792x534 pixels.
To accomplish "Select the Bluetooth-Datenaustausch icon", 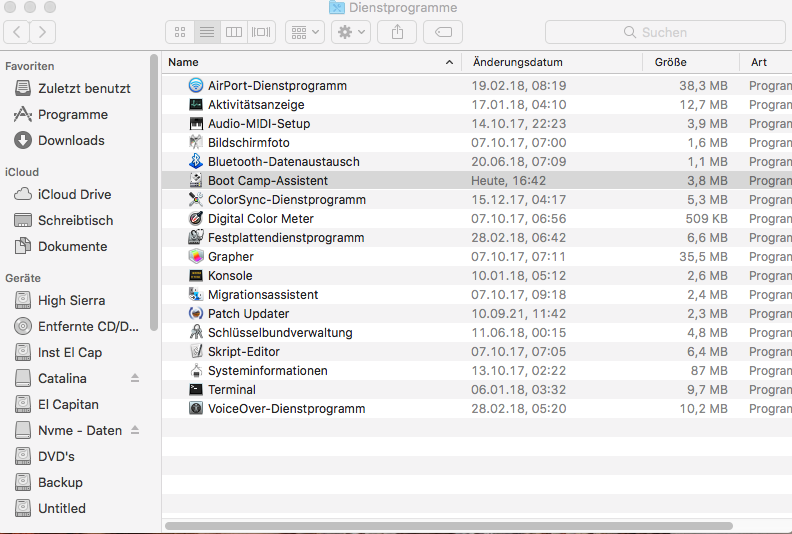I will (x=196, y=162).
